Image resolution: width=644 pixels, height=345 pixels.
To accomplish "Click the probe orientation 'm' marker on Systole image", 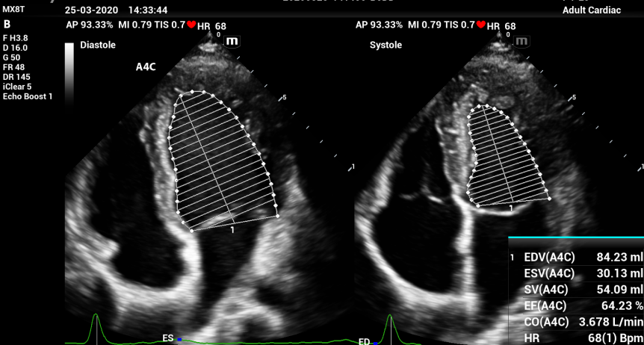I will click(x=522, y=41).
